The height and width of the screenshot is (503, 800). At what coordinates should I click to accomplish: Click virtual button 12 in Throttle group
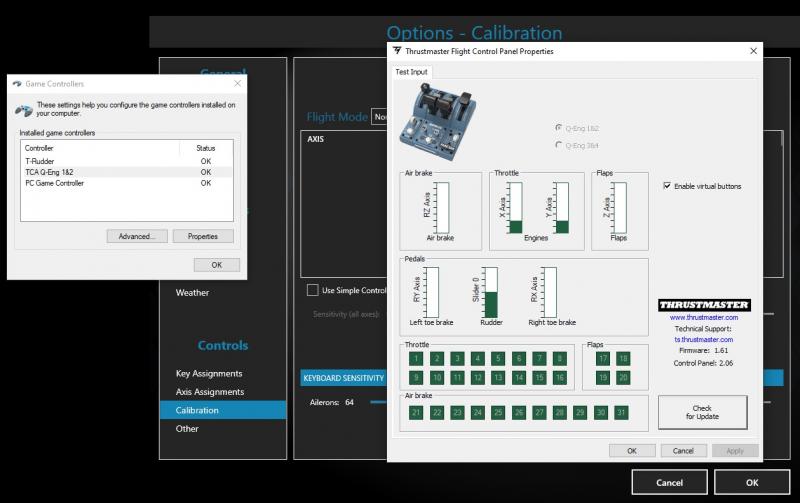[x=478, y=378]
